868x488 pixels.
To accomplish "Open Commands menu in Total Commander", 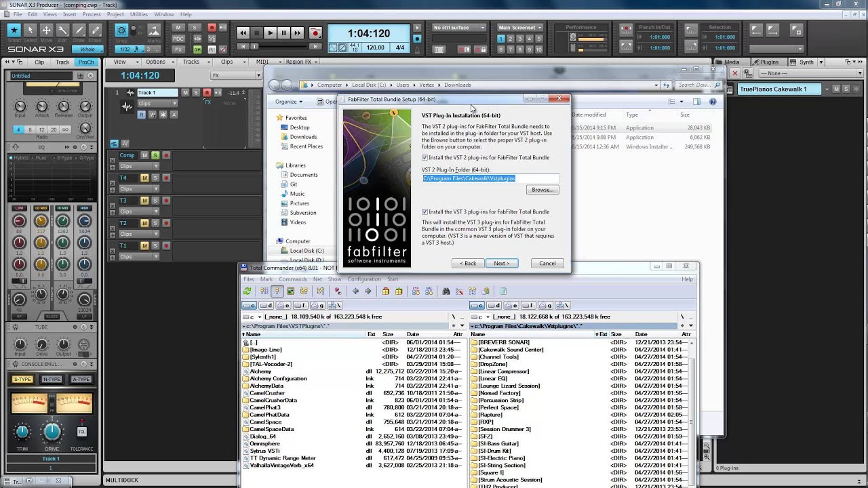I will (292, 279).
